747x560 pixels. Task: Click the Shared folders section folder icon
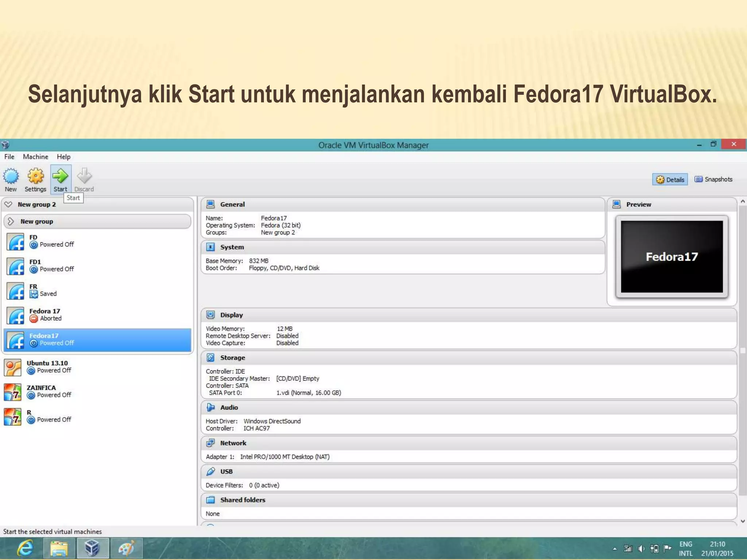coord(210,500)
